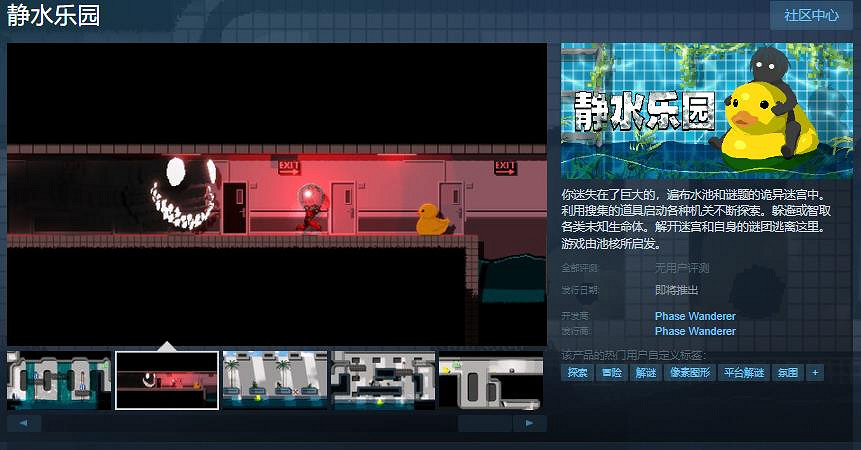This screenshot has height=450, width=861.
Task: Click the 无用户评测 review status text
Action: (x=682, y=268)
